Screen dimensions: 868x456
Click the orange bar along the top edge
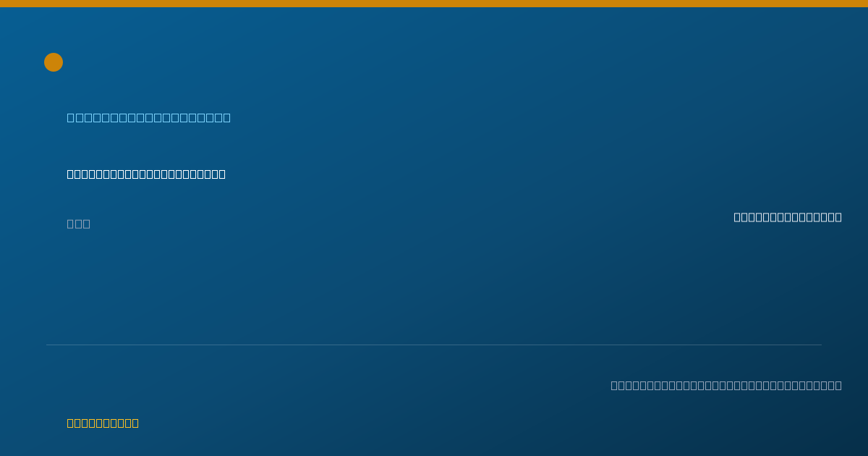434,4
